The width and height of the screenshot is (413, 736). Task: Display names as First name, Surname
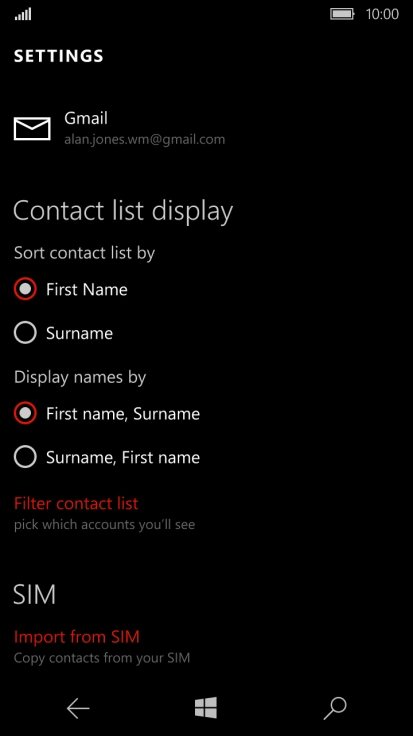pyautogui.click(x=107, y=414)
